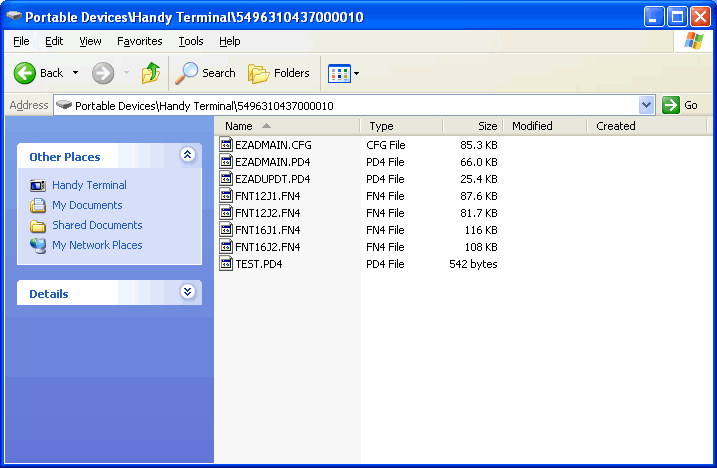Open Shared Documents link

(x=97, y=225)
